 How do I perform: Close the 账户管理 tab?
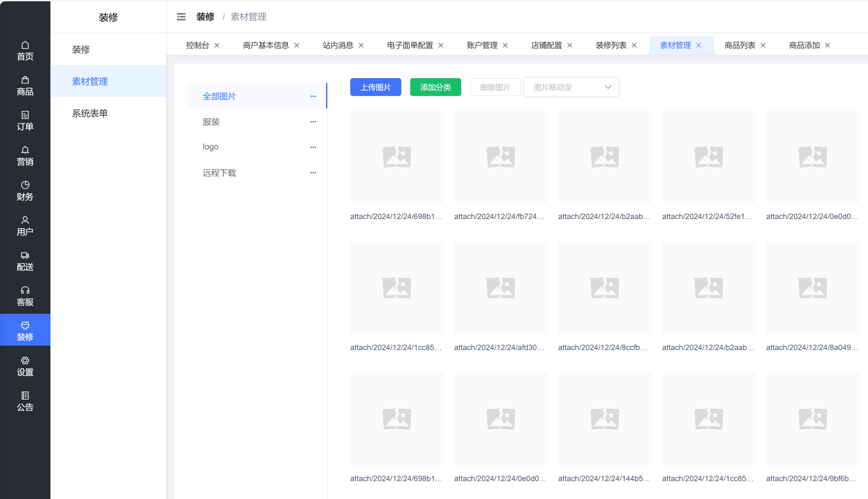(x=506, y=45)
